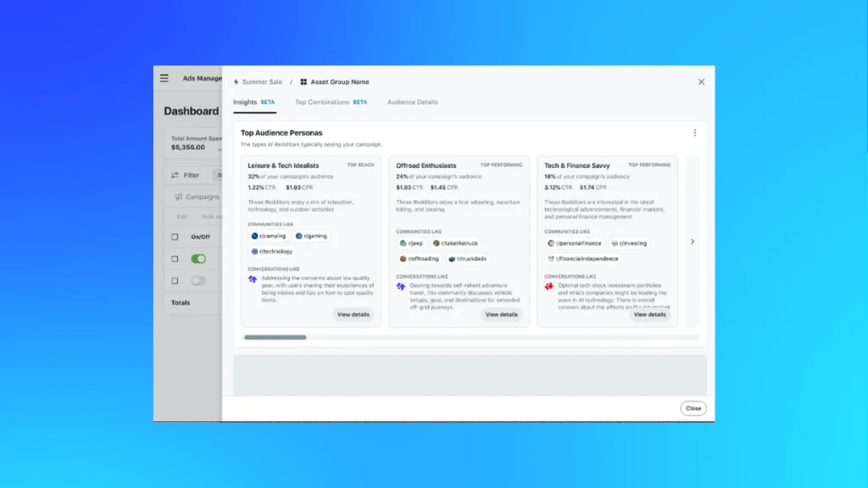
Task: Click the r/technology community chip
Action: click(272, 251)
